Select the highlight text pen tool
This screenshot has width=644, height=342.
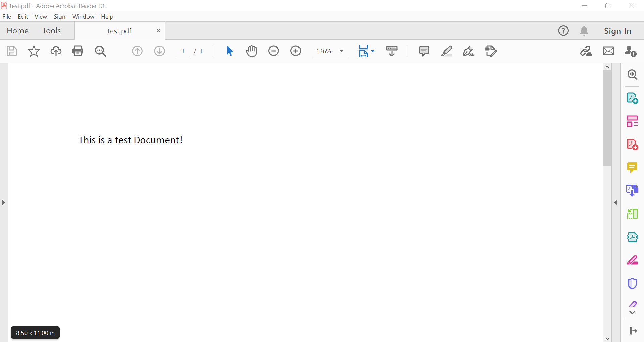[447, 51]
